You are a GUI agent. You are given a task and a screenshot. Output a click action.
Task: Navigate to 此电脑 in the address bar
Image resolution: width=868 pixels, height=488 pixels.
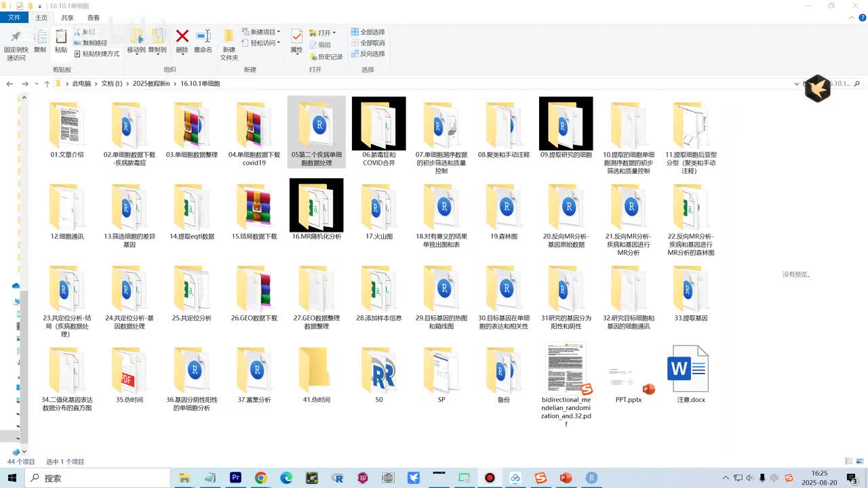tap(81, 83)
